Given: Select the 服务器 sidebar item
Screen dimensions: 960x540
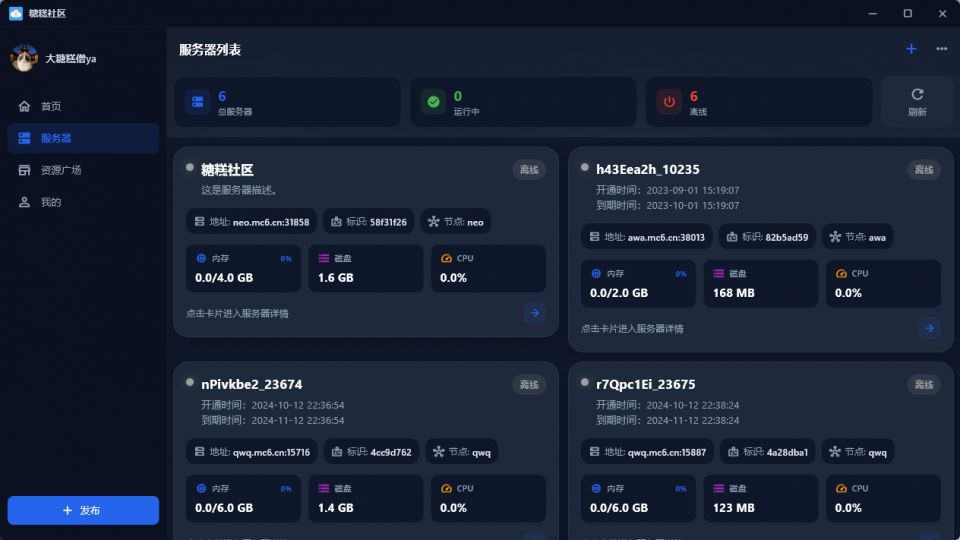Looking at the screenshot, I should coord(83,138).
